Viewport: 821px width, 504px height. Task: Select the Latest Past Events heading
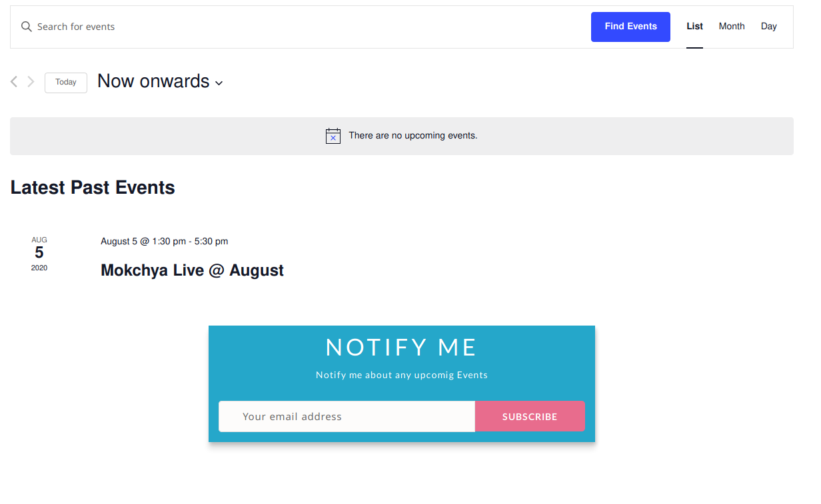coord(93,188)
